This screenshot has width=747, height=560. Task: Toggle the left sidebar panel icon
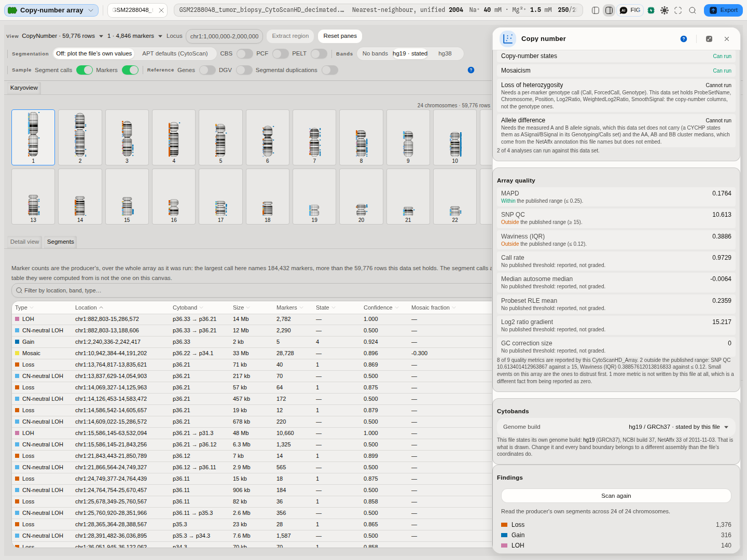pos(596,10)
